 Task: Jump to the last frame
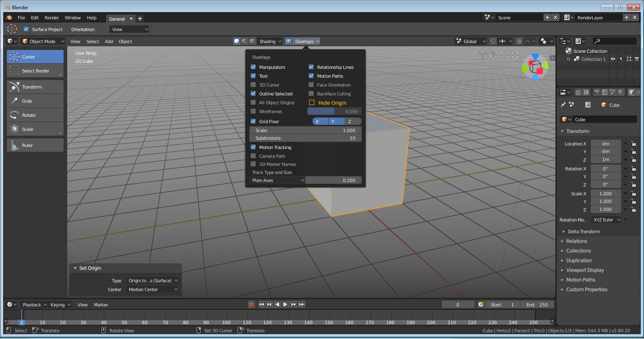(x=301, y=304)
